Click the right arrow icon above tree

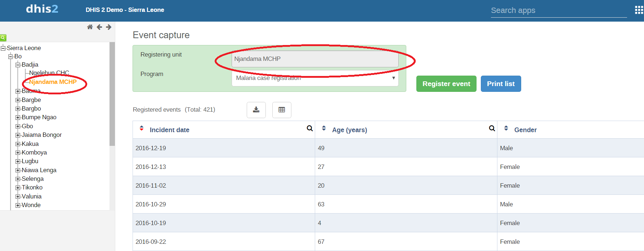[109, 27]
